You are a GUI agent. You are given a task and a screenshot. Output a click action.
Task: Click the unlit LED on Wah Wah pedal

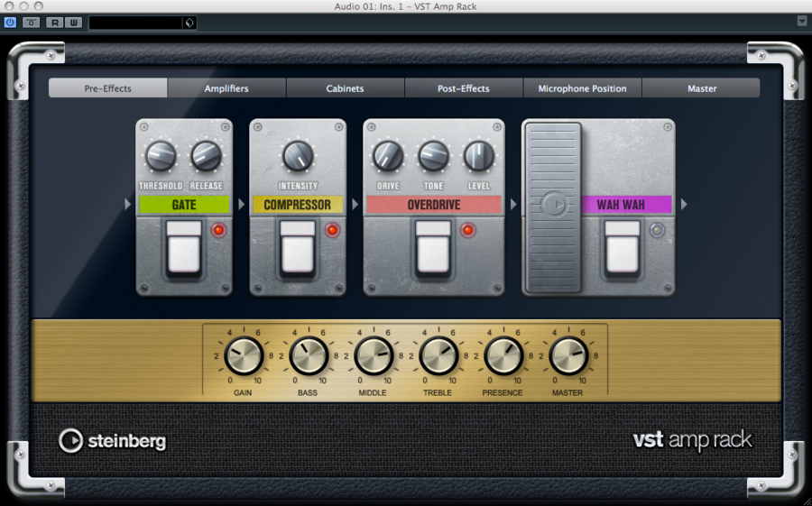(657, 230)
